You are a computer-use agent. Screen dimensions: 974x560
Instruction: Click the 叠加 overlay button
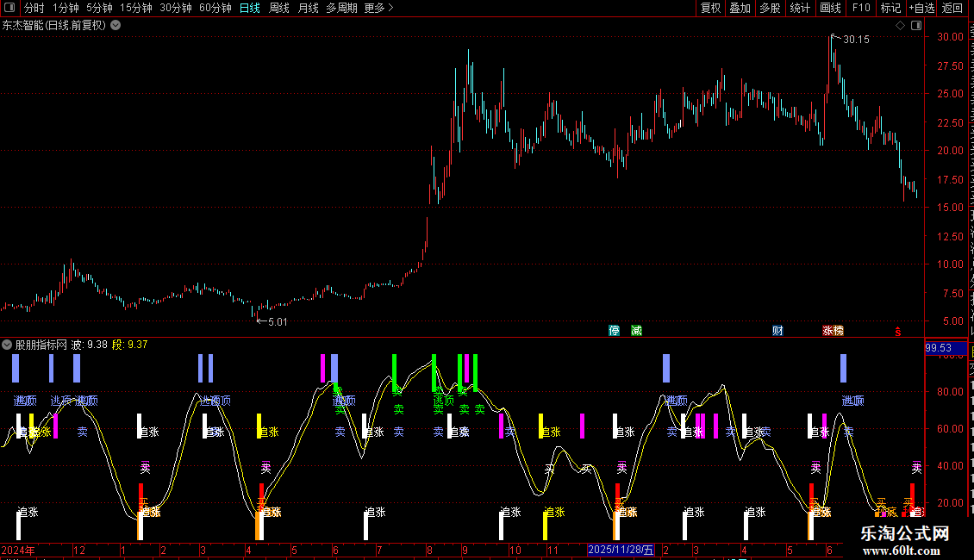pyautogui.click(x=740, y=8)
